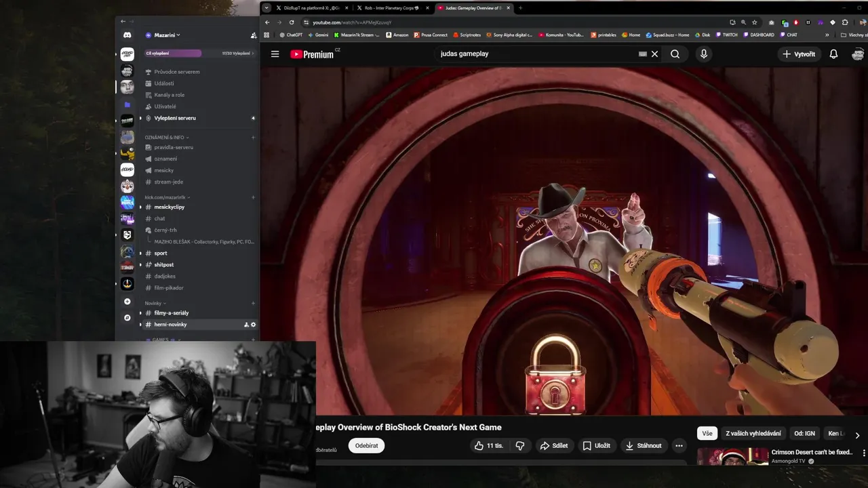Dislike the Judas gameplay video

click(520, 445)
